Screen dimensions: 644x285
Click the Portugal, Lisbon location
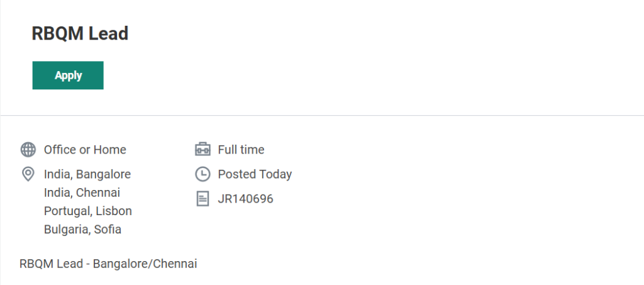[88, 211]
